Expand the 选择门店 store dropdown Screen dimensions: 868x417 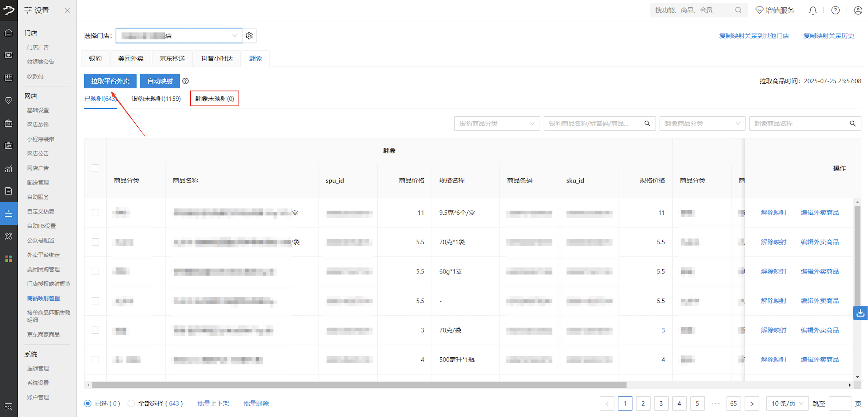[178, 36]
